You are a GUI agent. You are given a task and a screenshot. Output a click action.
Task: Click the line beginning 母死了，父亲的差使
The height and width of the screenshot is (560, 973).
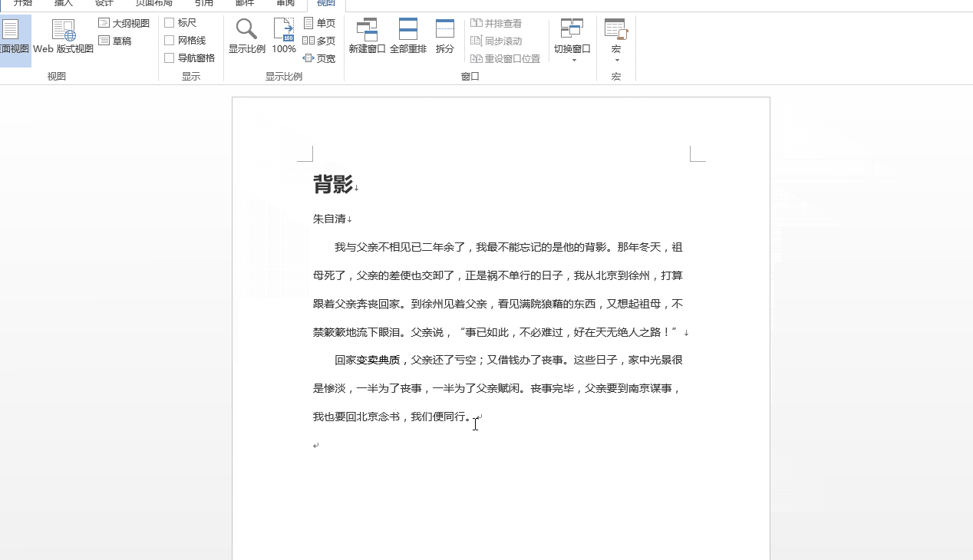[x=497, y=275]
